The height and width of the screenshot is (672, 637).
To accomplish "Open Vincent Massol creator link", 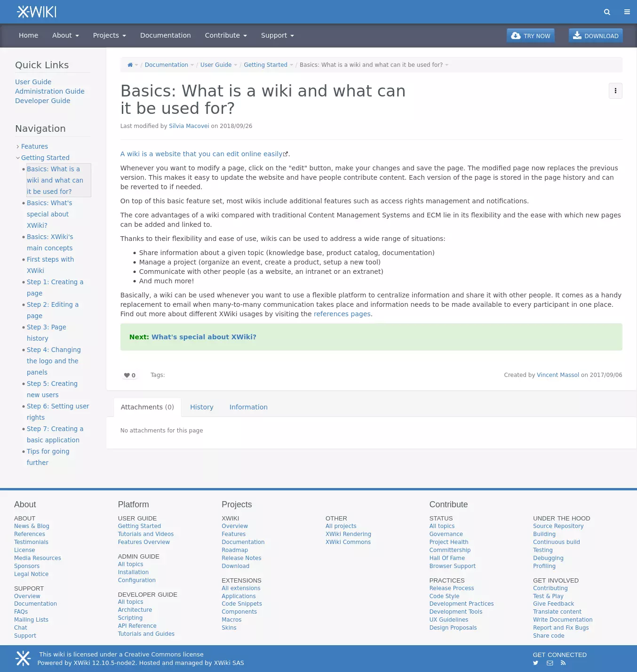I will pyautogui.click(x=557, y=375).
